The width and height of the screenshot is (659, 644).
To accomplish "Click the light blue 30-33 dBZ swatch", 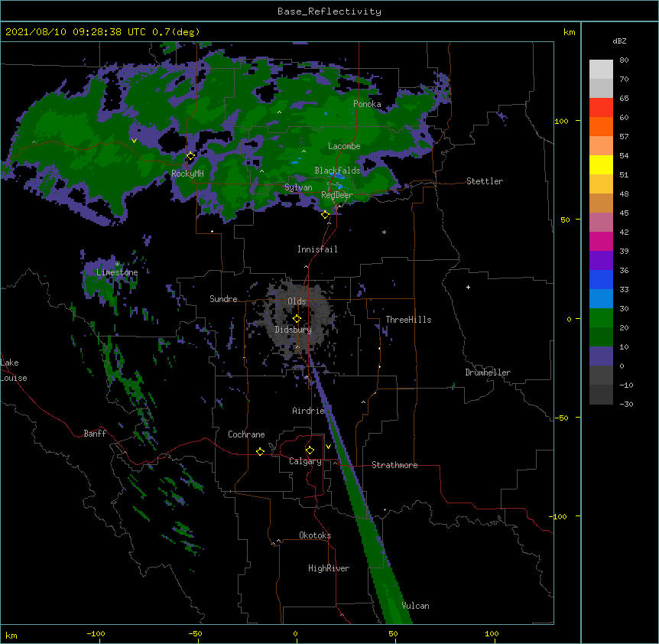I will tap(601, 298).
